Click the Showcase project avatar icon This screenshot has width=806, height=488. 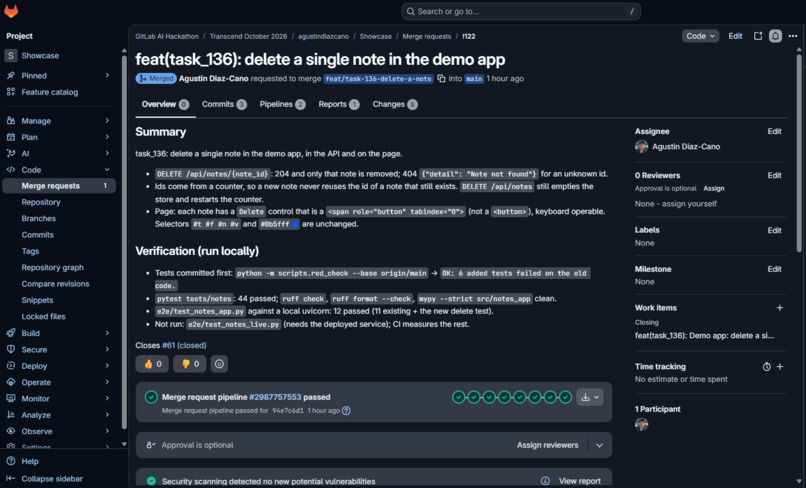10,56
